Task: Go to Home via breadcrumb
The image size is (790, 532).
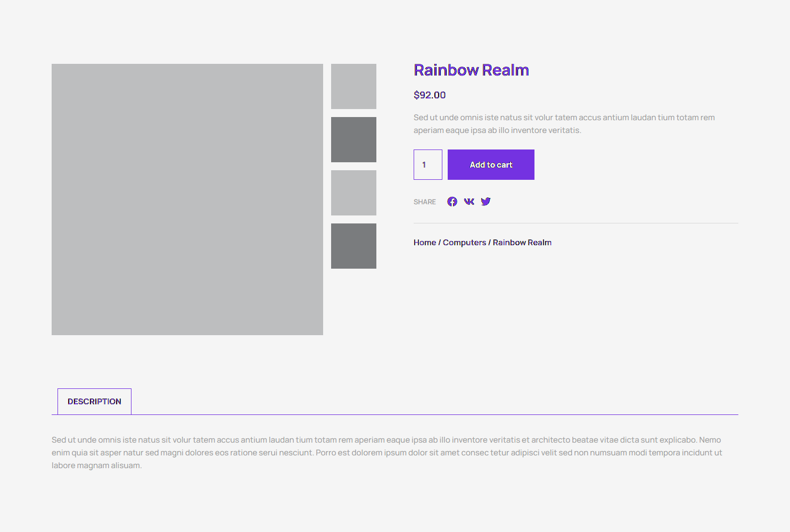Action: pyautogui.click(x=424, y=243)
